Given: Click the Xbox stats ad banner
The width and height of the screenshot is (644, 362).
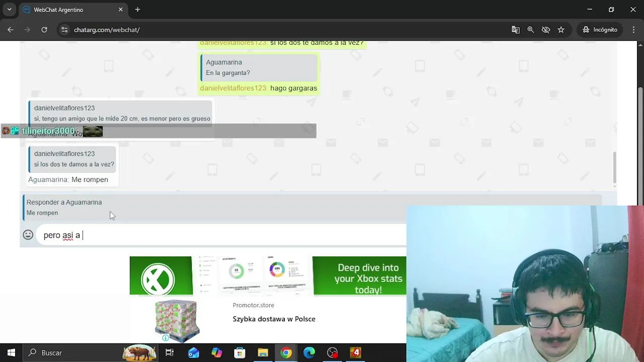Looking at the screenshot, I should pos(268,276).
